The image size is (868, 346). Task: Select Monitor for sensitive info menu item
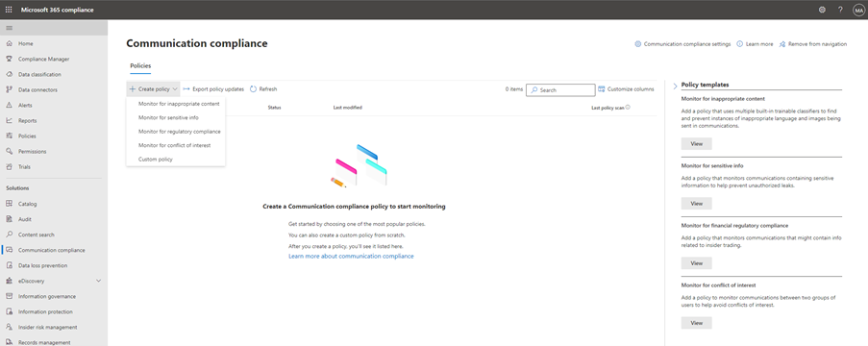click(168, 117)
